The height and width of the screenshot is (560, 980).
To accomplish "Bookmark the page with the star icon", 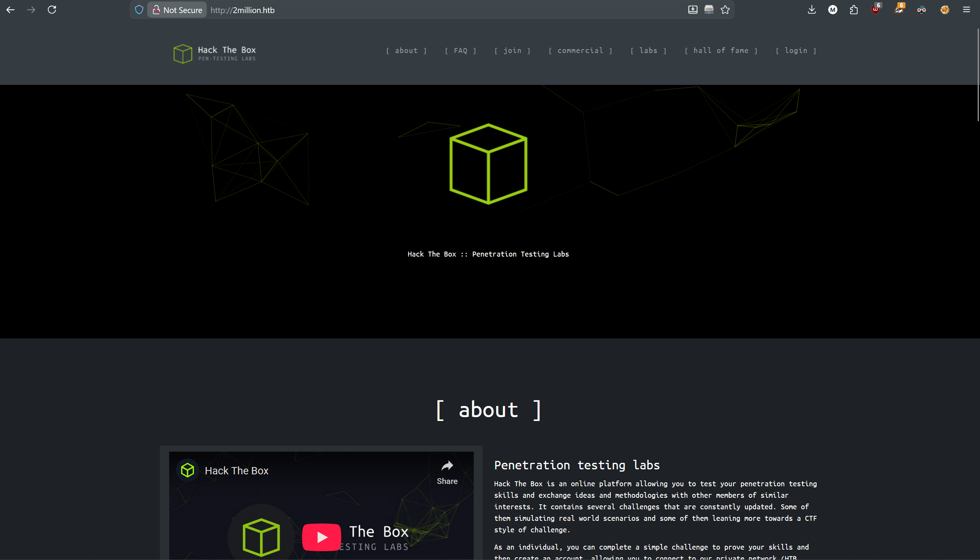I will pyautogui.click(x=725, y=10).
